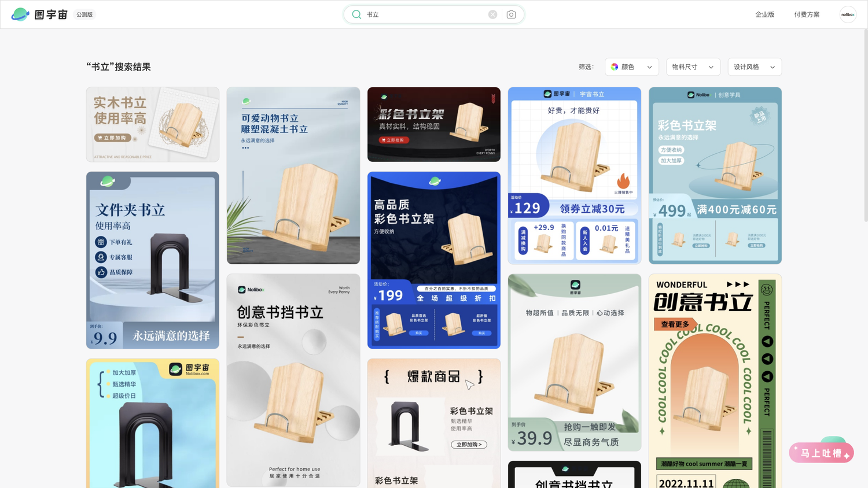Open the 企业版 page
Image resolution: width=868 pixels, height=488 pixels.
(764, 14)
